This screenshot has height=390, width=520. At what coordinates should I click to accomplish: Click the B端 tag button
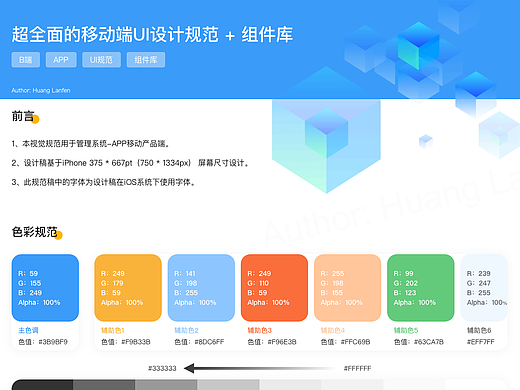coord(26,60)
